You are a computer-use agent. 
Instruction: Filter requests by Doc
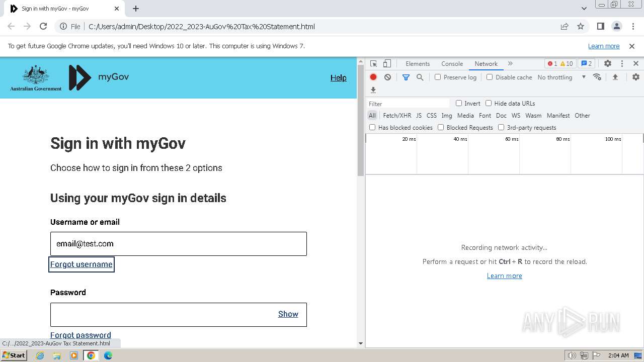pos(501,116)
